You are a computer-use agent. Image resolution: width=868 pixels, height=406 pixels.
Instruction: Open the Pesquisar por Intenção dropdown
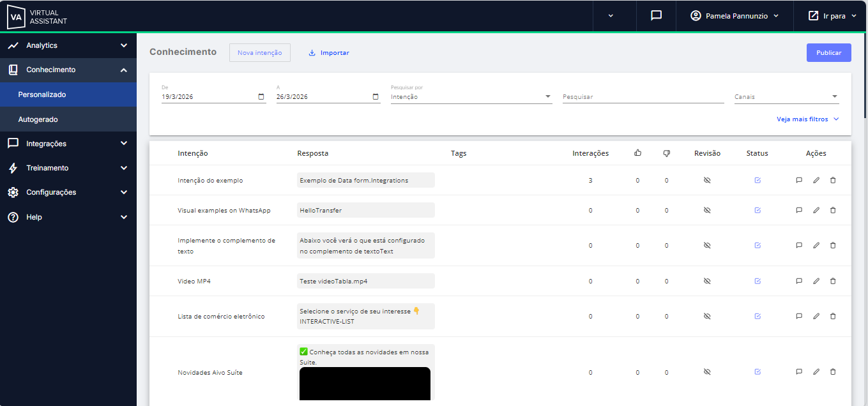pyautogui.click(x=471, y=97)
